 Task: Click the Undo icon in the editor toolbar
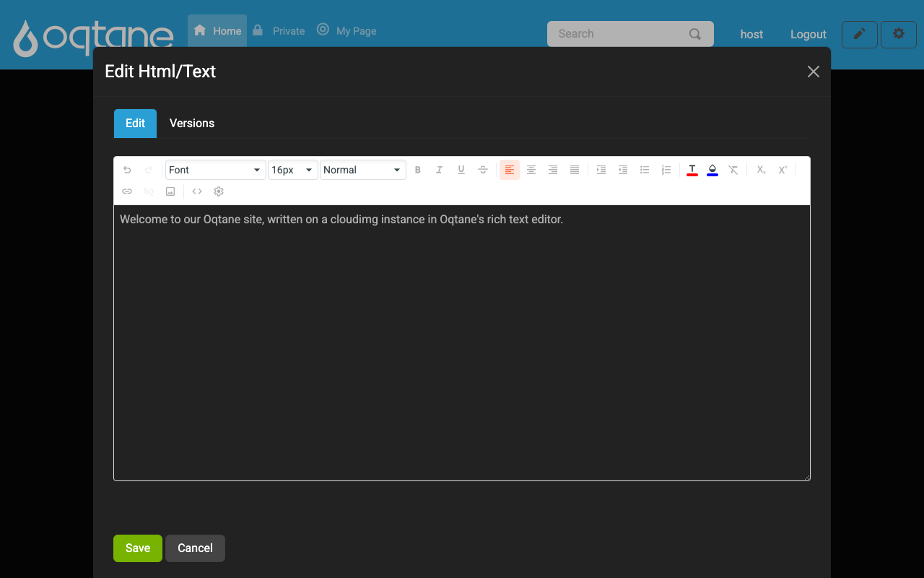[127, 170]
